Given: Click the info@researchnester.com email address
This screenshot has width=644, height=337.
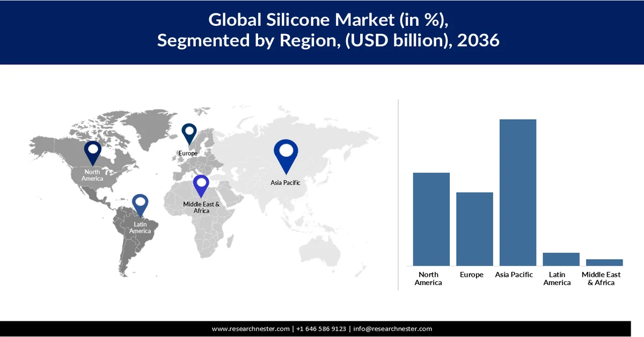Looking at the screenshot, I should [392, 329].
